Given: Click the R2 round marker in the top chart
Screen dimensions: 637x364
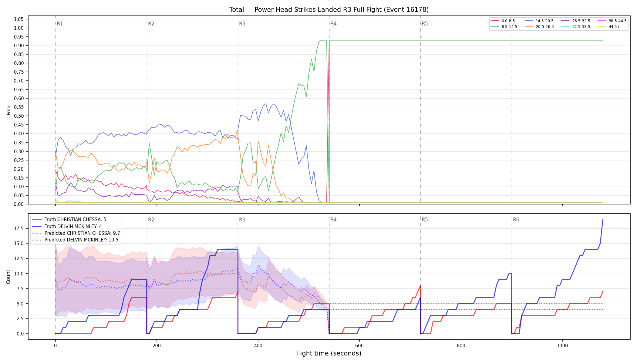Looking at the screenshot, I should 151,24.
